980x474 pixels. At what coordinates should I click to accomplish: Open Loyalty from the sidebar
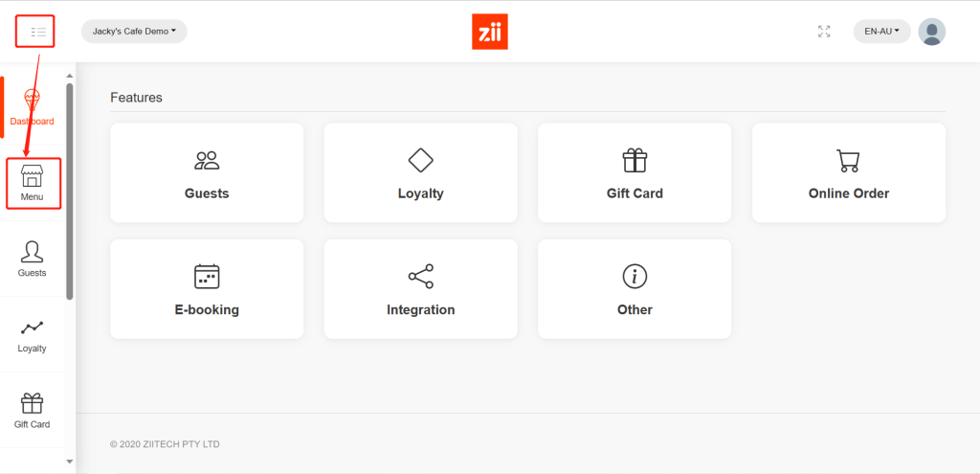click(x=33, y=334)
